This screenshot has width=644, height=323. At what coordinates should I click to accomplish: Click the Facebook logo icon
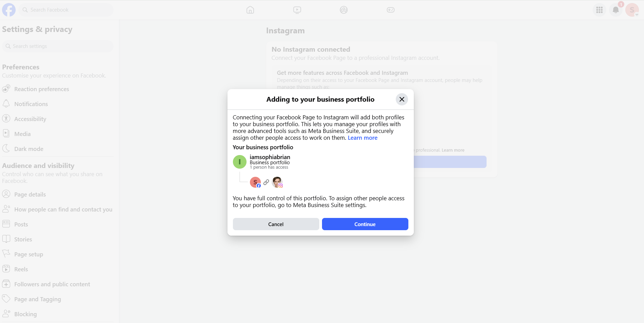click(x=9, y=10)
